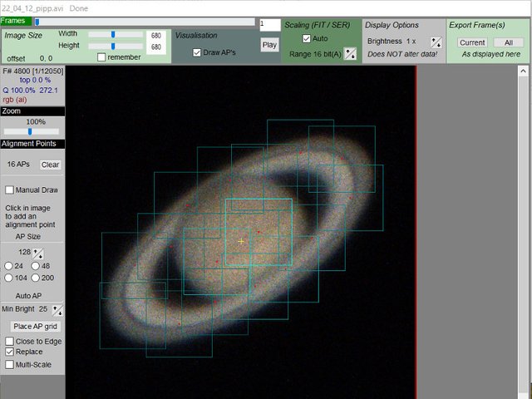Adjust the Brightness 1x stepper arrows

pos(436,42)
